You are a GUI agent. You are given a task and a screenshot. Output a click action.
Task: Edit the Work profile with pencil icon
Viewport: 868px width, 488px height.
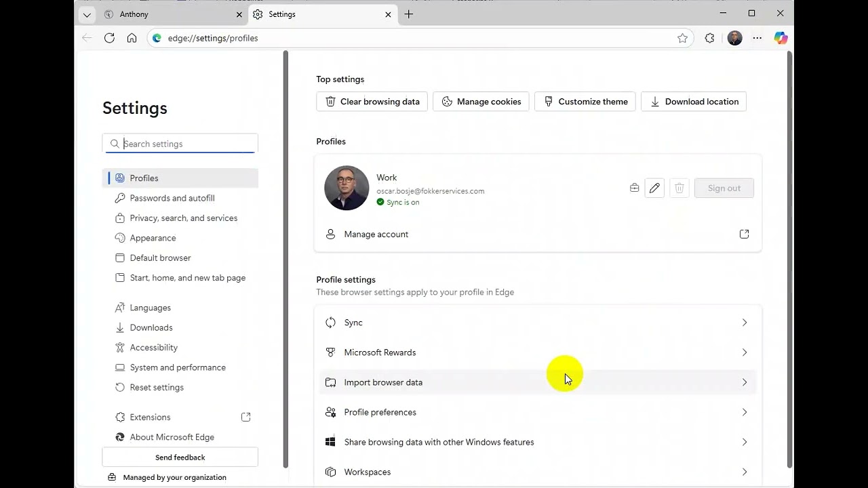coord(654,188)
